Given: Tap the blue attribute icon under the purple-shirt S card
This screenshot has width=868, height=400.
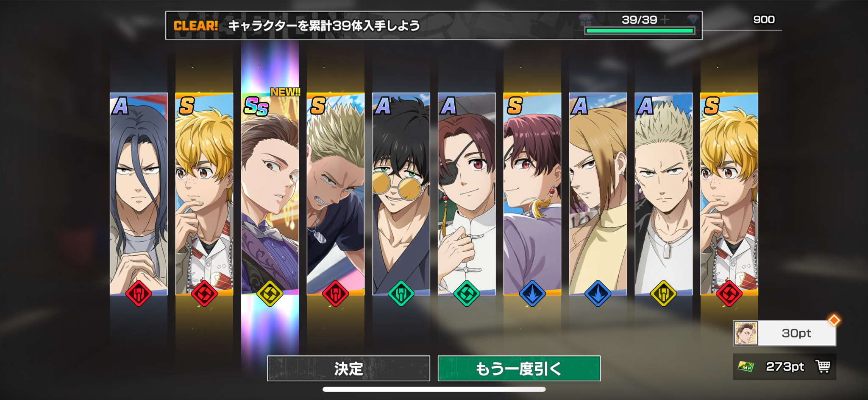Looking at the screenshot, I should [x=532, y=294].
